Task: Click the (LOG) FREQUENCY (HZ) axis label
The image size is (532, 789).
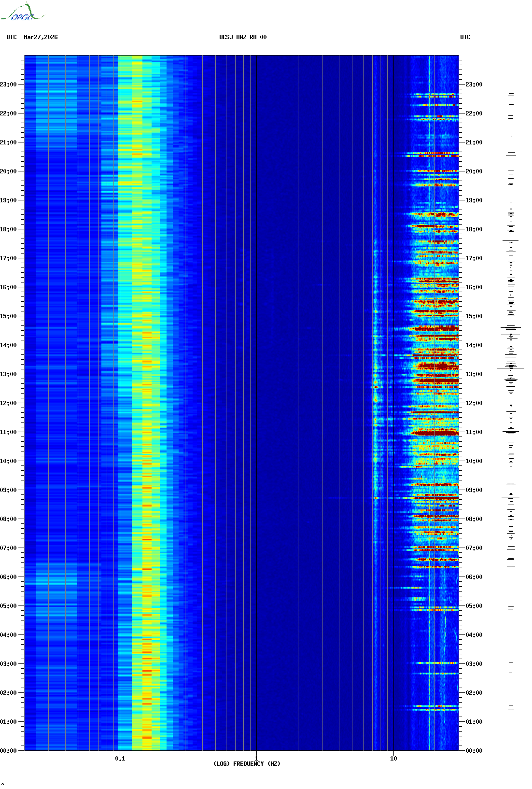Action: pos(247,763)
